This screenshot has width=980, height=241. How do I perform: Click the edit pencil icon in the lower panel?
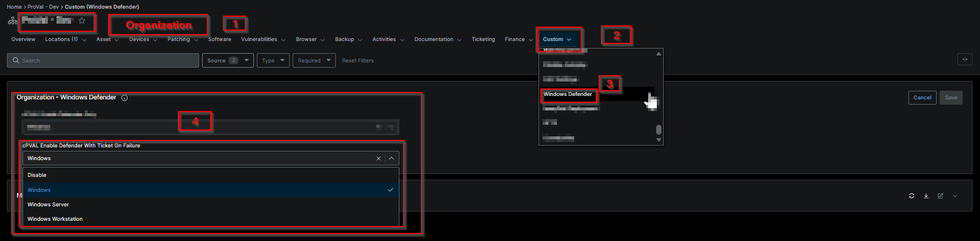click(940, 196)
